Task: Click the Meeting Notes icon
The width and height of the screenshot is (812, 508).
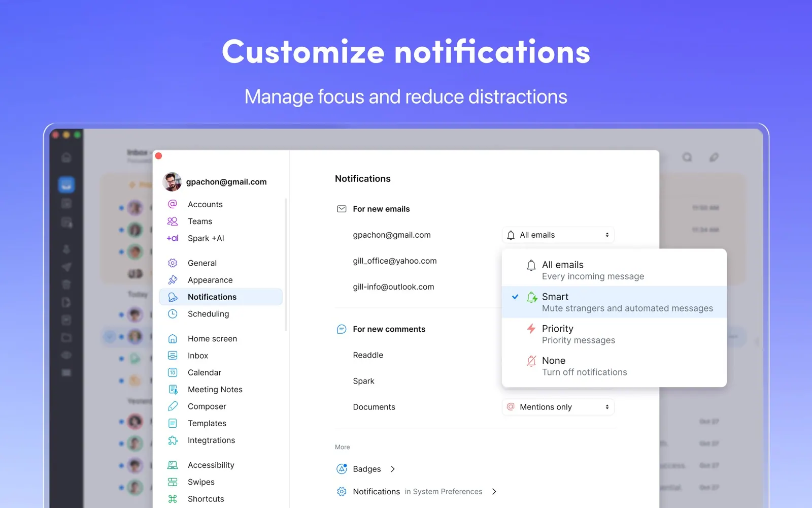Action: [173, 390]
